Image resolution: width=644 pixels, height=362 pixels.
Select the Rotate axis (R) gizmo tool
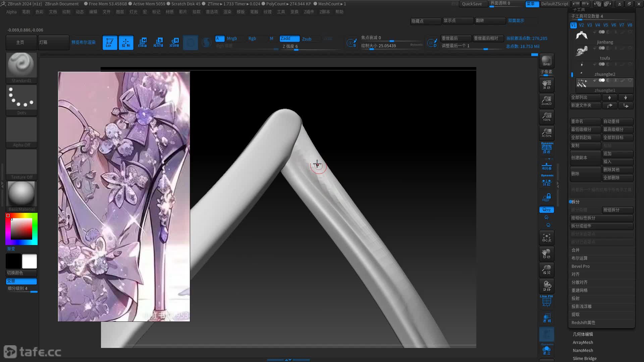point(174,43)
